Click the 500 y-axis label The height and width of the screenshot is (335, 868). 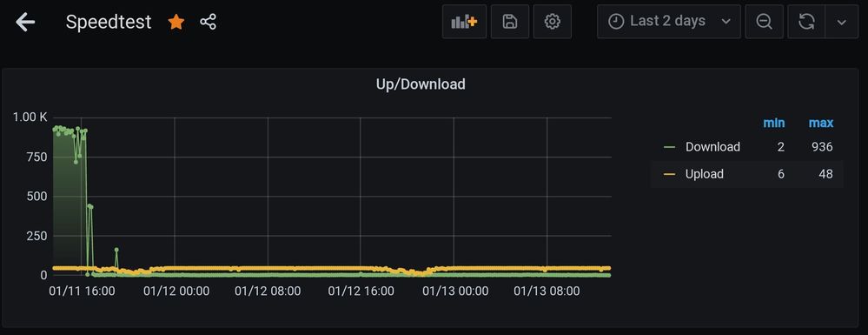(37, 197)
